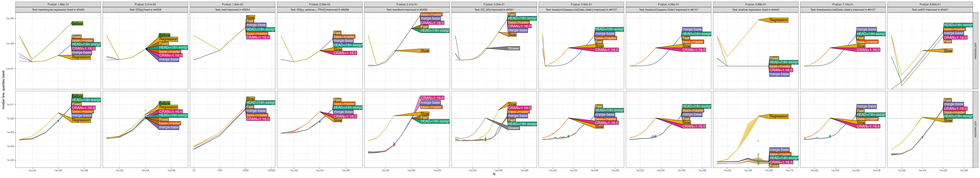
Task: Click 'Test: melt improved in #5054' header
Action: pyautogui.click(x=233, y=10)
